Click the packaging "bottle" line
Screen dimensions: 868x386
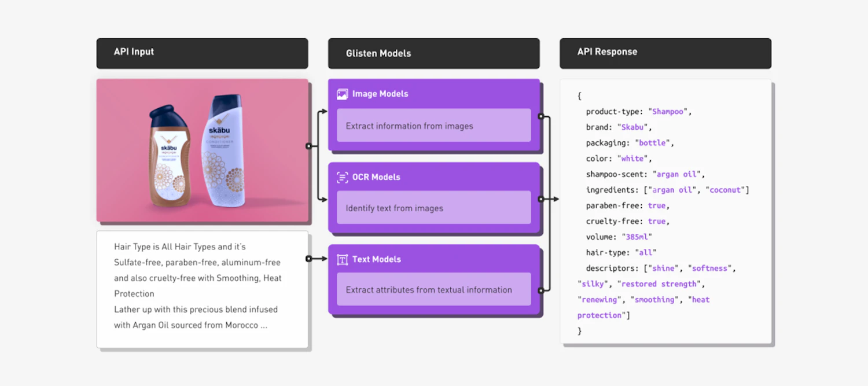click(630, 142)
